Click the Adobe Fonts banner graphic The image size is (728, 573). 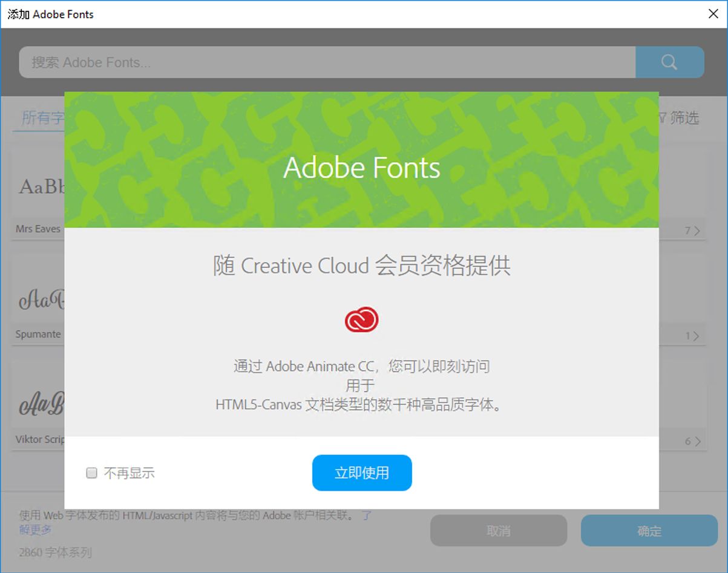[361, 159]
